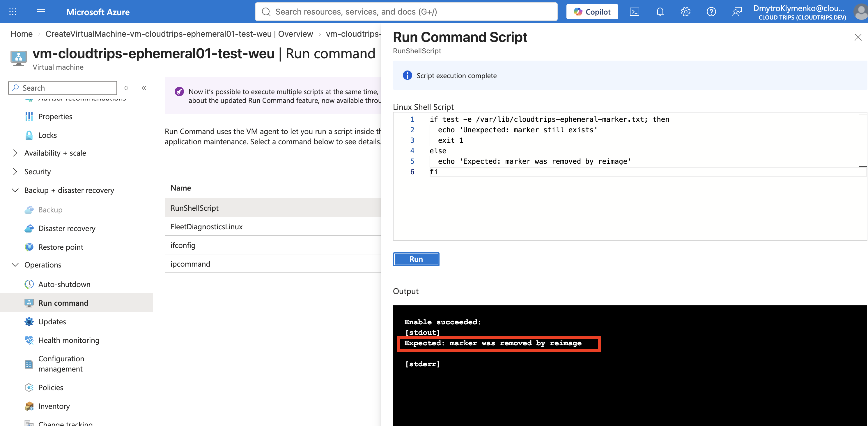868x426 pixels.
Task: Click the sidebar expand/collapse all arrows icon
Action: coord(126,88)
